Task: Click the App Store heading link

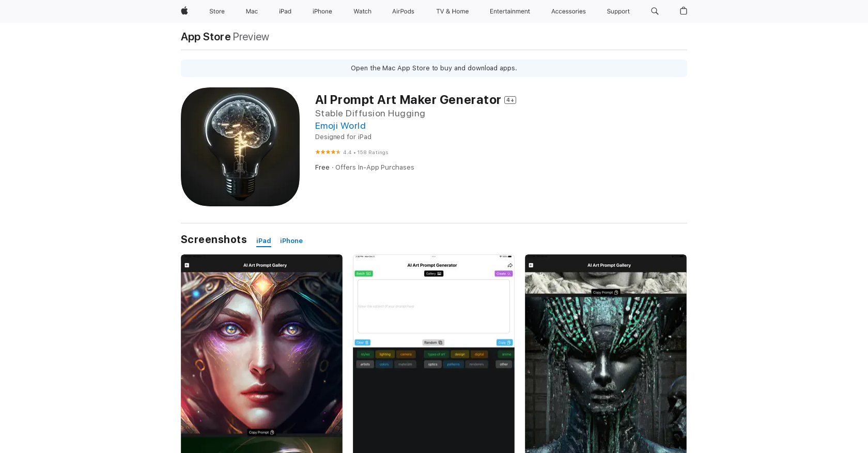Action: point(206,37)
